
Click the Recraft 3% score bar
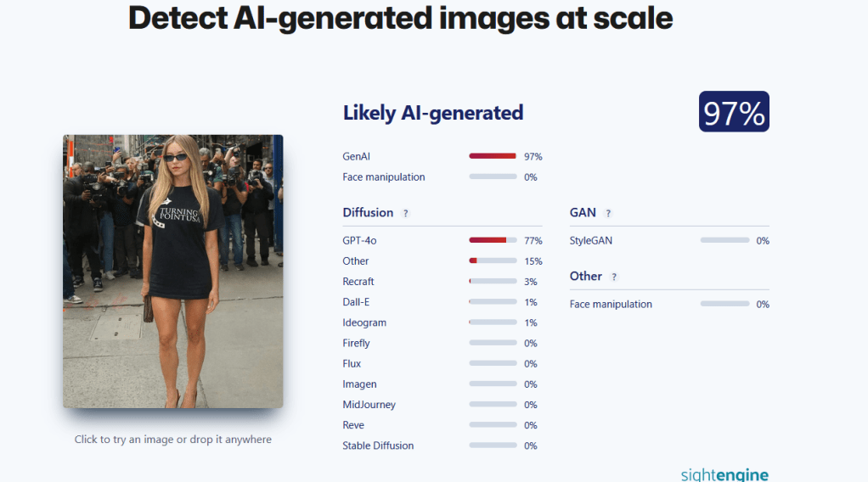coord(493,281)
